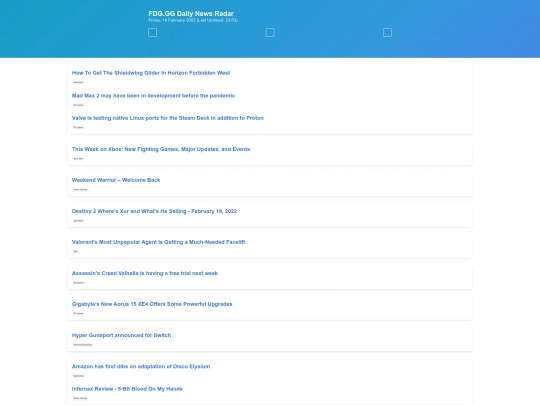Open This Week on Xbox article
The image size is (540, 405).
tap(161, 149)
